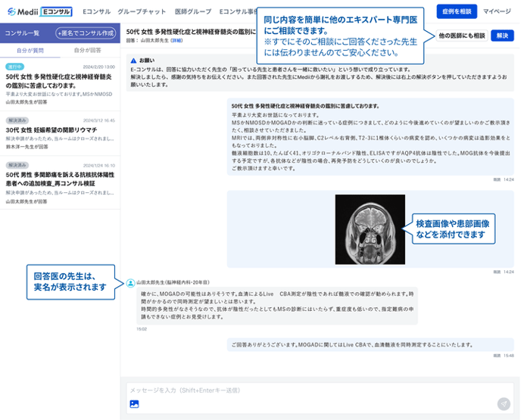This screenshot has width=521, height=420.
Task: Open the 医師グループ menu item
Action: coord(193,11)
